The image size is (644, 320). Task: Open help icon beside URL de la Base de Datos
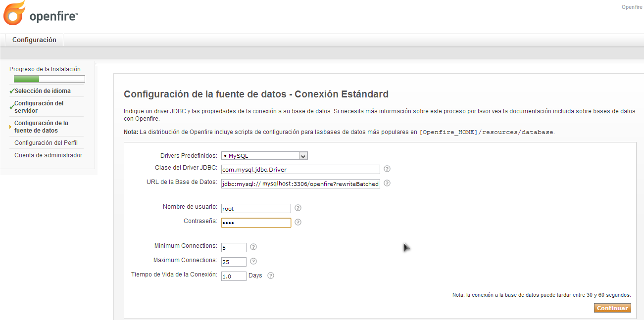(x=387, y=183)
